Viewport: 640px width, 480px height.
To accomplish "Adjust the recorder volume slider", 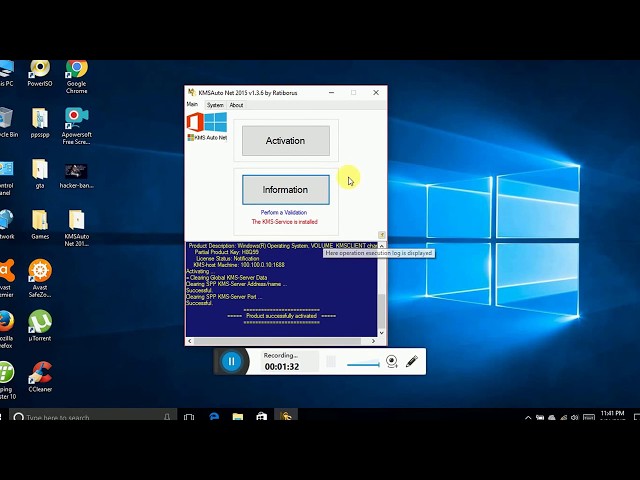I will (363, 363).
